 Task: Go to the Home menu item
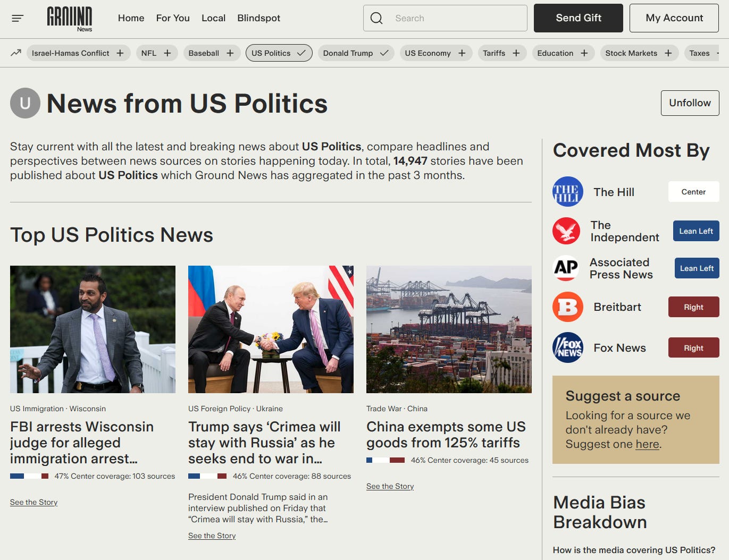131,18
